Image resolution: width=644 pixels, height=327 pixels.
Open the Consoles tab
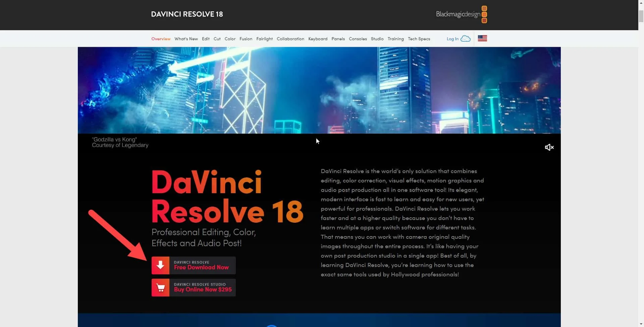[x=358, y=39]
